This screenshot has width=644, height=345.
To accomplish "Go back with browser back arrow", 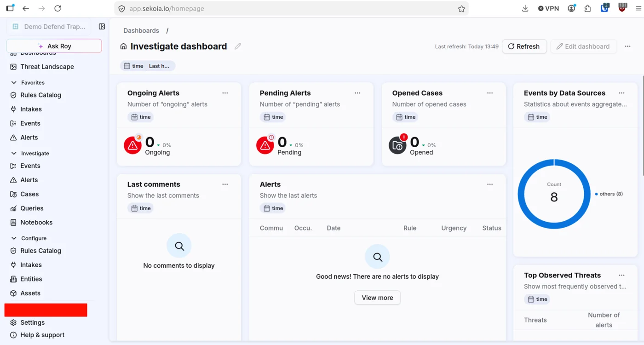I will (26, 9).
